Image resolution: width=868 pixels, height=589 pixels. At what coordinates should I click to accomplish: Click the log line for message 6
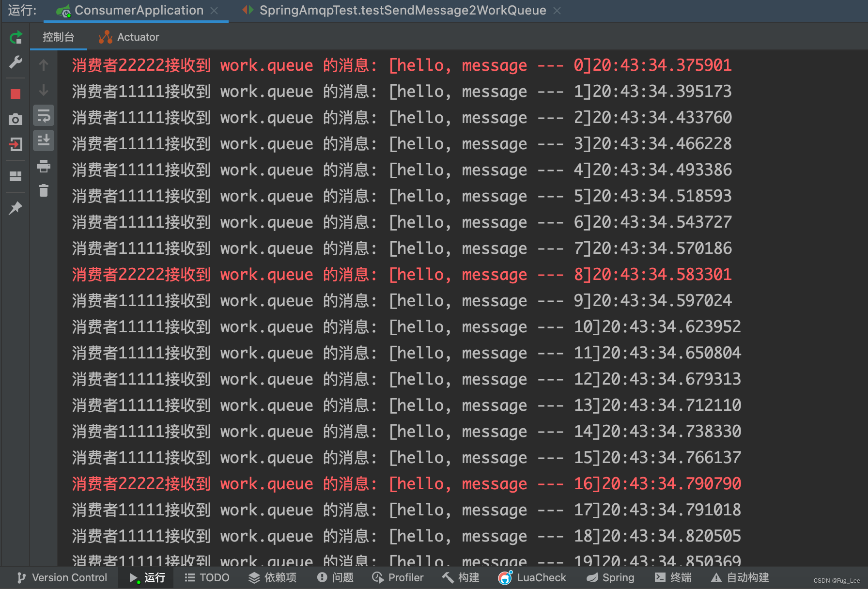402,222
